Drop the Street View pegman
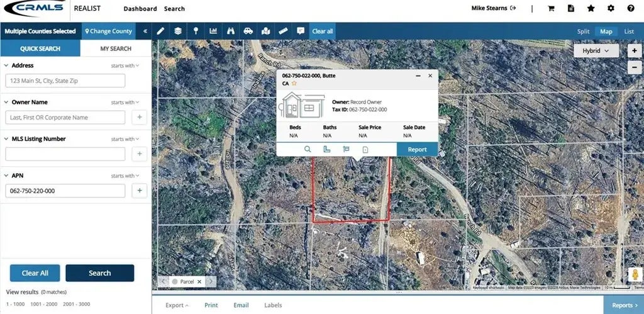The width and height of the screenshot is (644, 314). pos(635,275)
